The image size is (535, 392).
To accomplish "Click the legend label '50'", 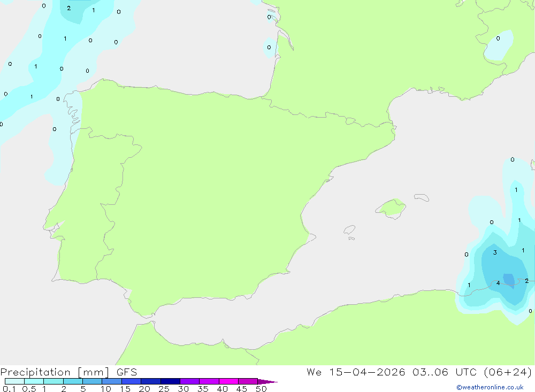I will pyautogui.click(x=261, y=389).
